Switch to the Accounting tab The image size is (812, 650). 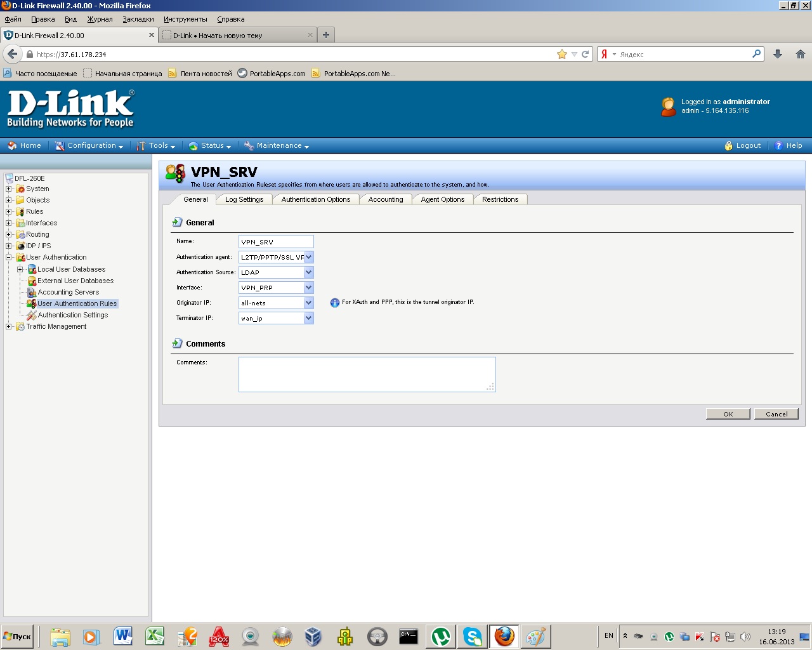tap(386, 199)
